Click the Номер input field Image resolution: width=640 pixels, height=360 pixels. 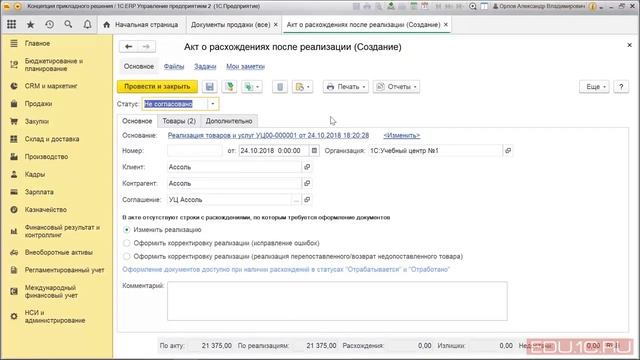click(195, 151)
